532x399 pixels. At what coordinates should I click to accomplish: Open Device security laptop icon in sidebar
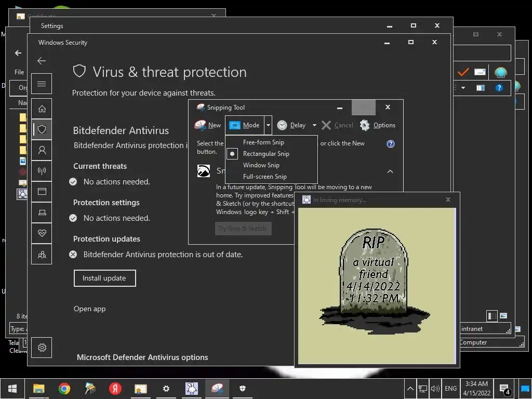pyautogui.click(x=42, y=212)
